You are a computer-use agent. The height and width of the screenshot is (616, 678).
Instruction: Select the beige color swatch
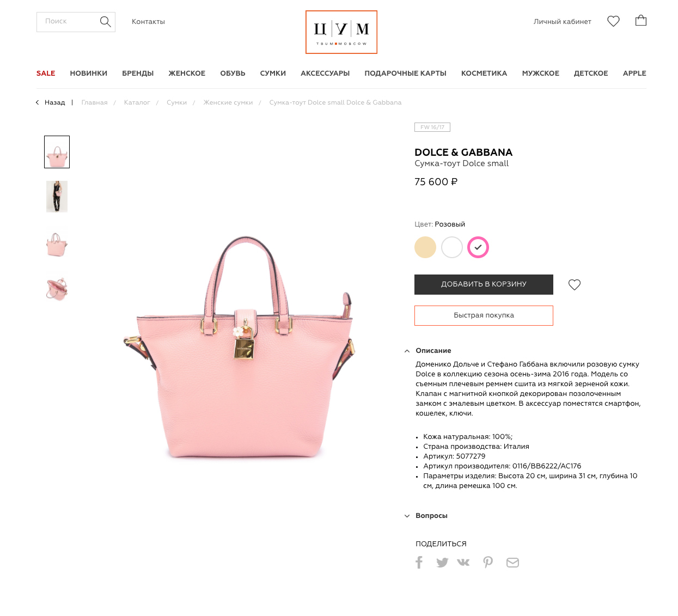coord(425,247)
